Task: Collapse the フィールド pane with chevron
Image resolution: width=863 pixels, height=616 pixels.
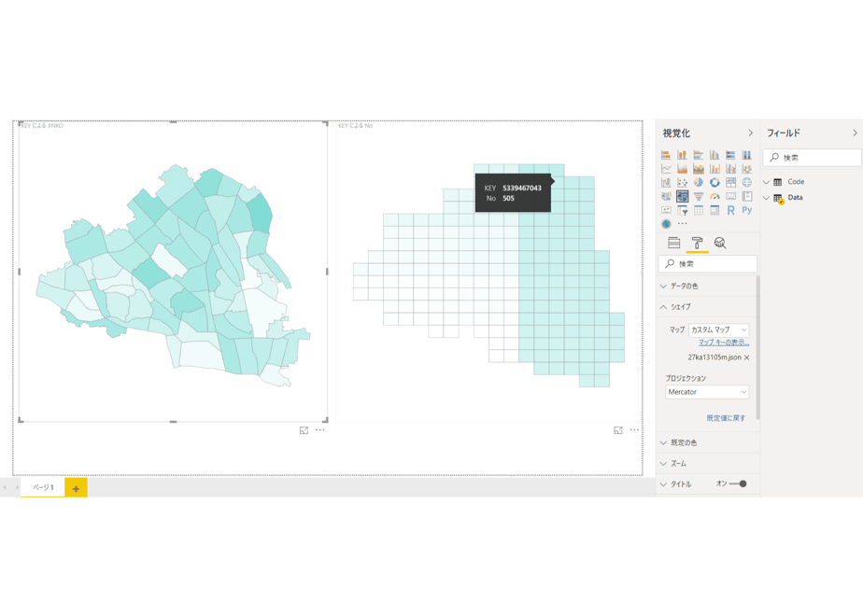Action: (x=855, y=133)
